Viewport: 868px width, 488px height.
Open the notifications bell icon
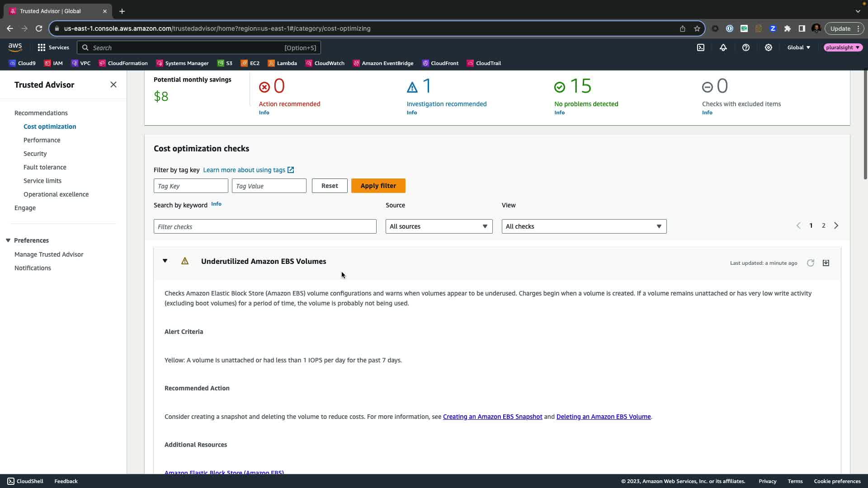(723, 47)
